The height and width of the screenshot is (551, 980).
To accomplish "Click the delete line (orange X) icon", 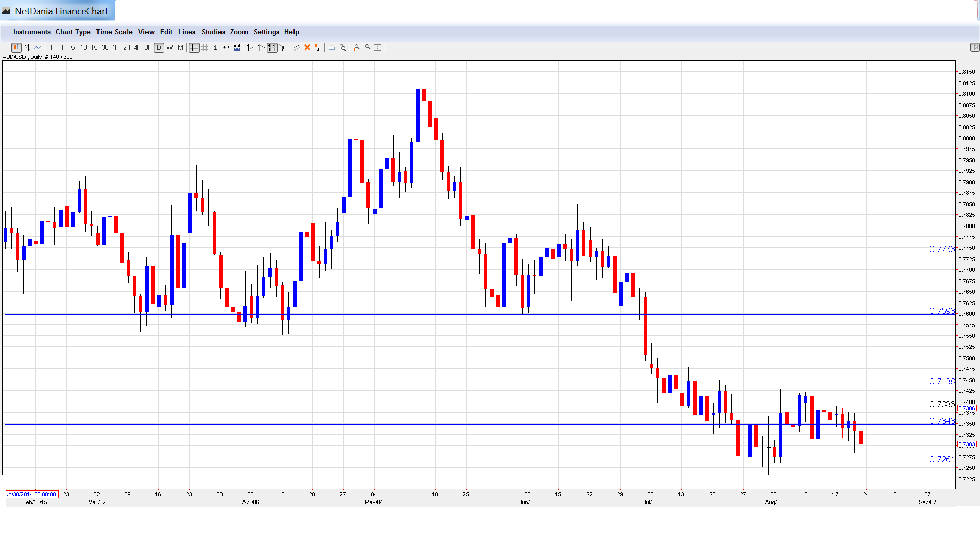I will pos(307,47).
